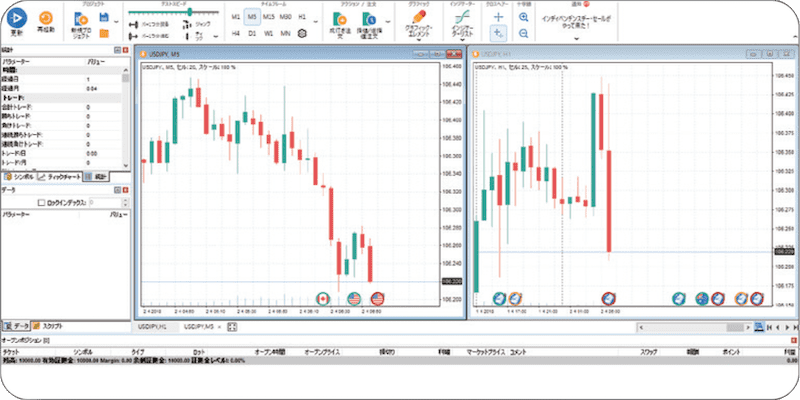Click the lock index number field

pyautogui.click(x=105, y=202)
